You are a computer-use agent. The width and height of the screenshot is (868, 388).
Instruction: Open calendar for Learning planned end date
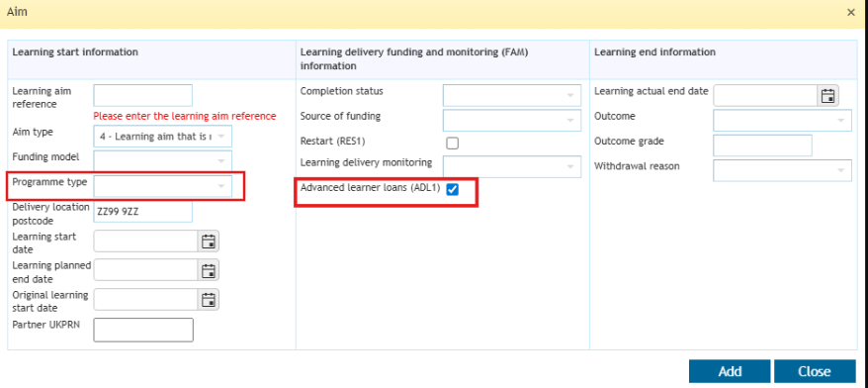(x=209, y=270)
